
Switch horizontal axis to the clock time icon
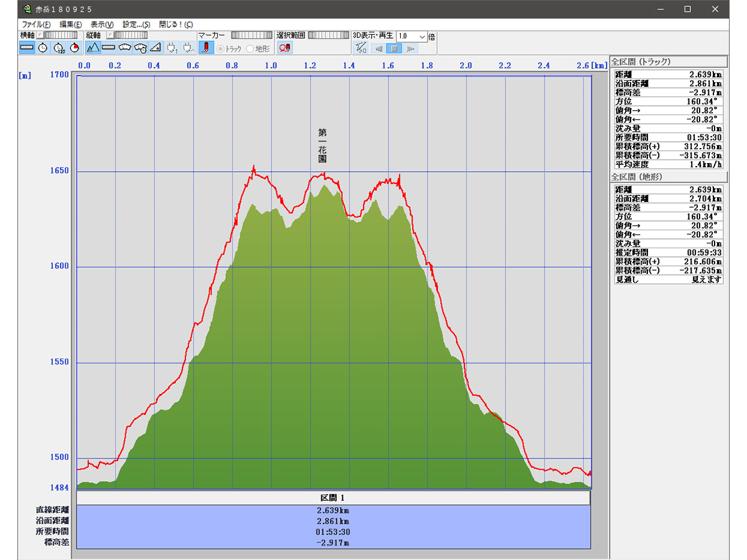pos(43,48)
